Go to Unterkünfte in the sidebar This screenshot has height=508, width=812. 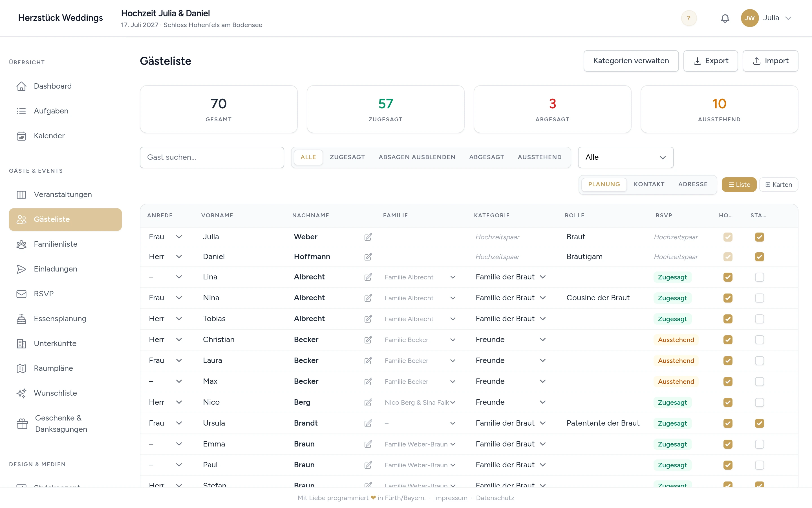[65, 344]
